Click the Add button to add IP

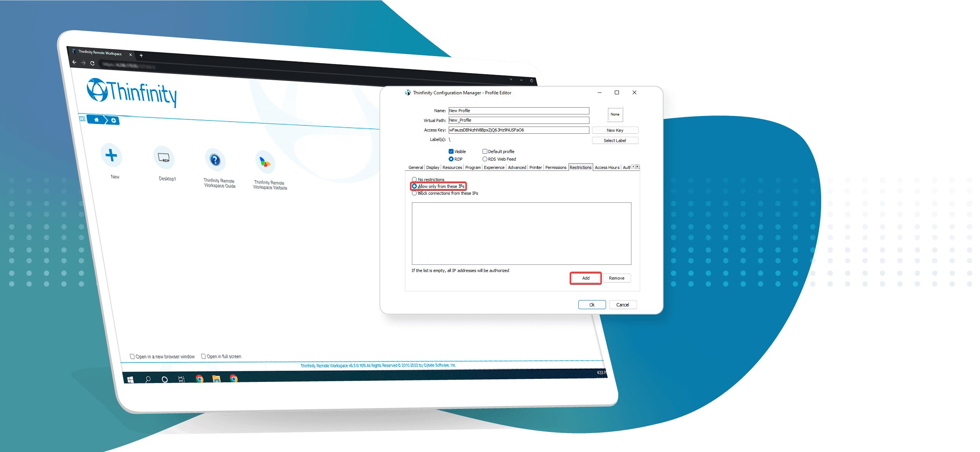pos(584,278)
